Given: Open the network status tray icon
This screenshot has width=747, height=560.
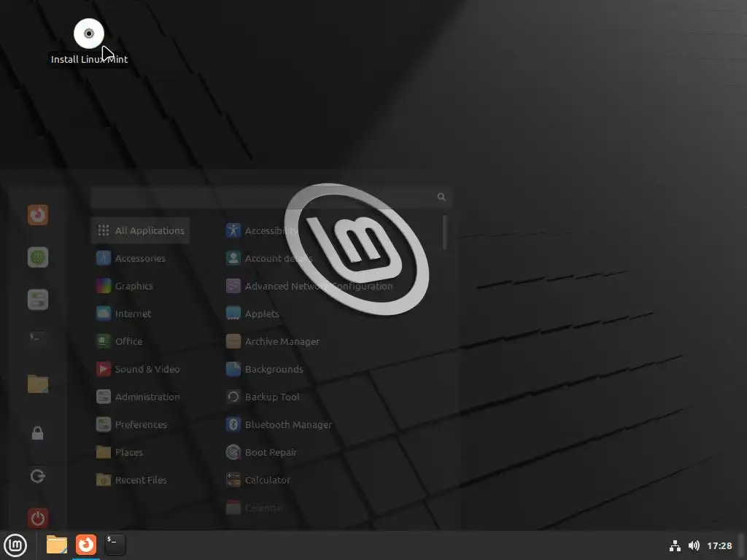Looking at the screenshot, I should 675,545.
